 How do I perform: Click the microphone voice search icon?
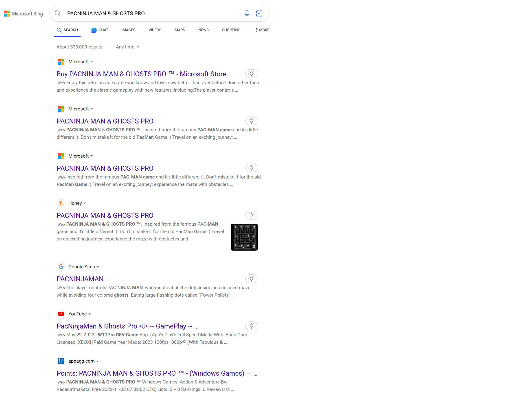pos(247,13)
